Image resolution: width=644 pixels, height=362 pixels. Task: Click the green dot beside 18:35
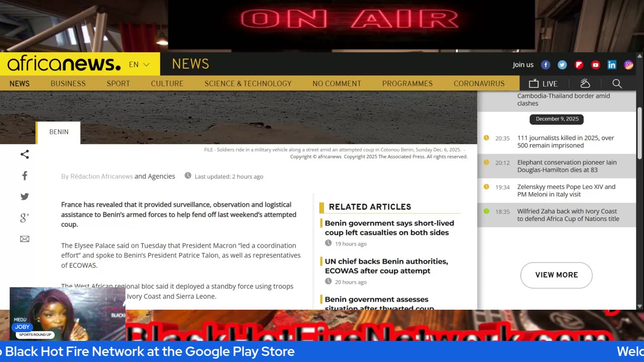(x=487, y=211)
